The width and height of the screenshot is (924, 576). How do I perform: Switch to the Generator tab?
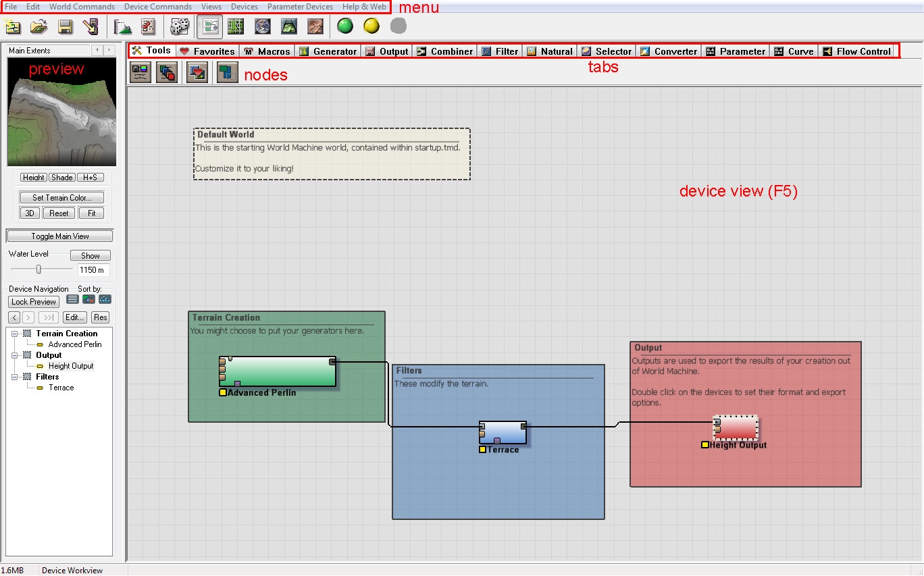point(328,51)
